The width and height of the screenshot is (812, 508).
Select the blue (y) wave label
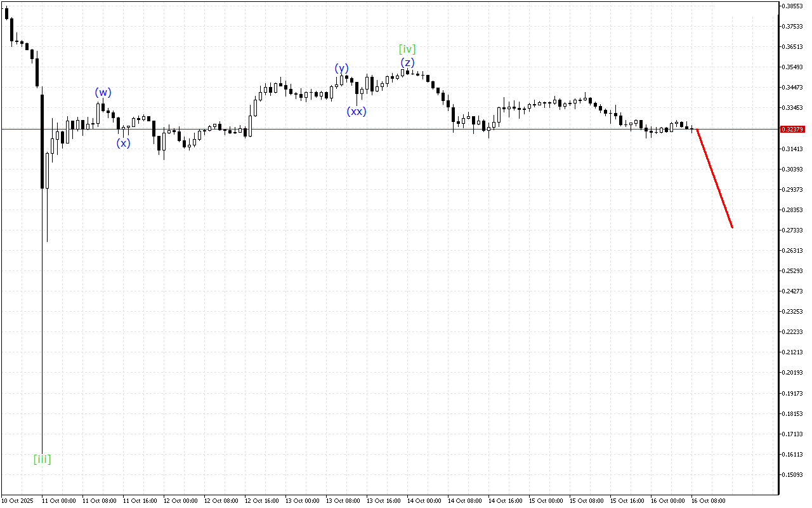[x=342, y=68]
